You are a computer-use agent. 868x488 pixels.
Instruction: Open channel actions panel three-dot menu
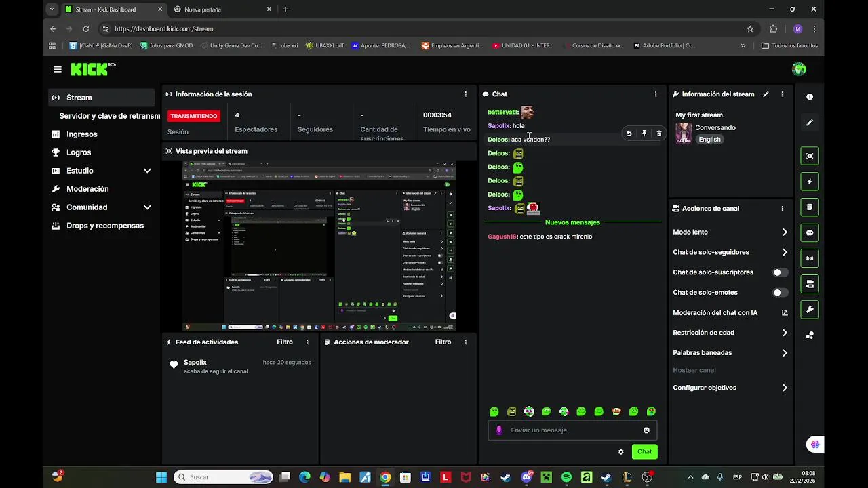pyautogui.click(x=782, y=209)
